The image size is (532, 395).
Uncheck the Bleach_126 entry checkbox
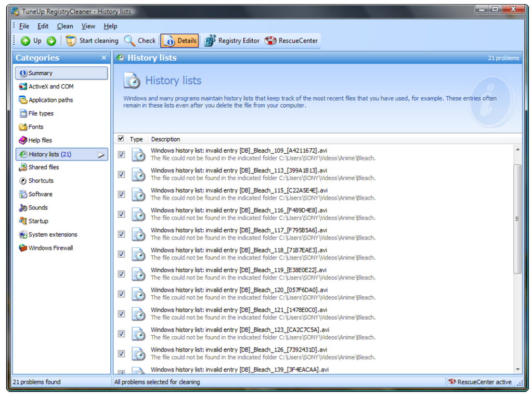coord(121,353)
